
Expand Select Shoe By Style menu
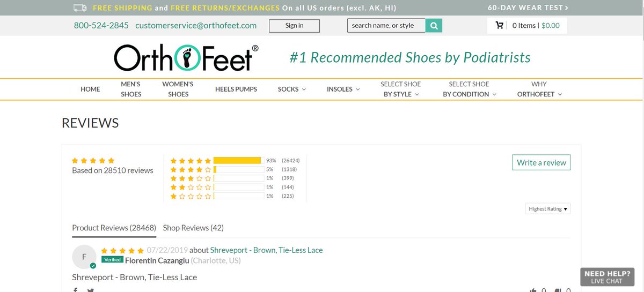(401, 89)
